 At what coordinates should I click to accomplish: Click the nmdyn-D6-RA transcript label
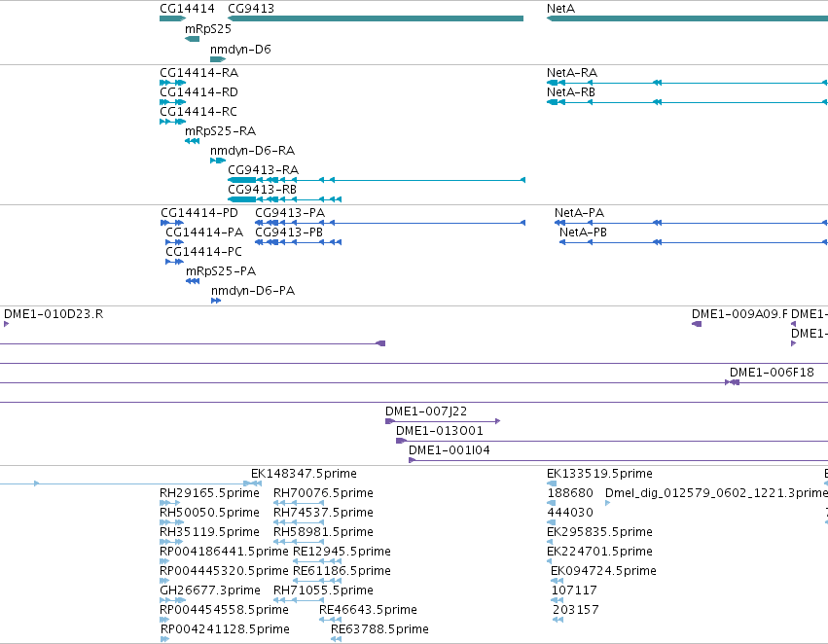click(252, 151)
